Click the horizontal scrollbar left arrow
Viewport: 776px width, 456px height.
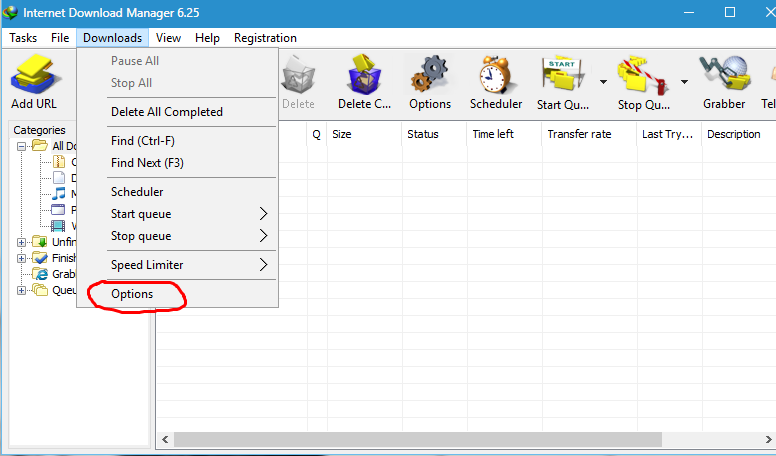[165, 439]
